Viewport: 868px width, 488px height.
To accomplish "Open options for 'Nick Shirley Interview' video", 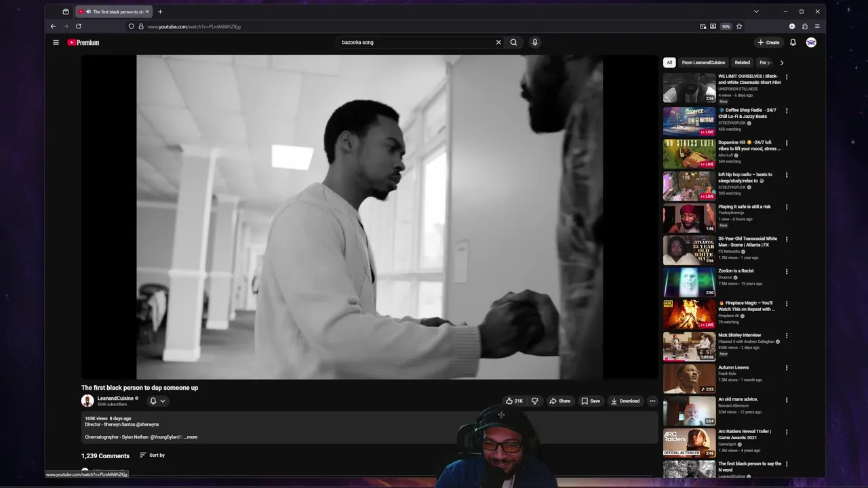I will (787, 335).
